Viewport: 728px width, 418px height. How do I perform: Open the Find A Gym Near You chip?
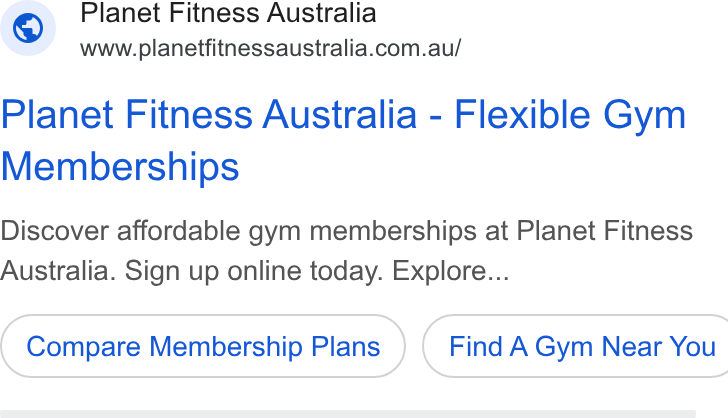coord(575,346)
